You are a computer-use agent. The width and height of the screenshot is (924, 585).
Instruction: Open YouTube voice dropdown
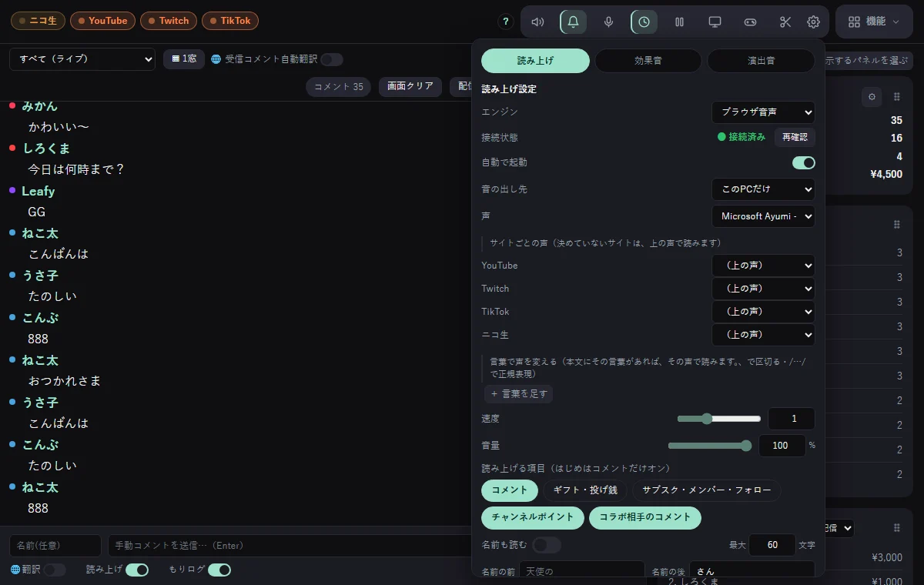tap(763, 266)
